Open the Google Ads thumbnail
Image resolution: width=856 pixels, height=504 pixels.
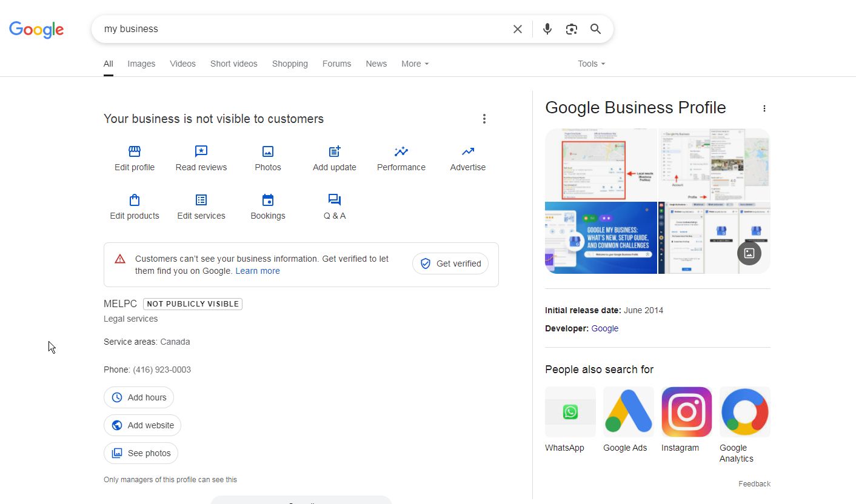(x=628, y=412)
